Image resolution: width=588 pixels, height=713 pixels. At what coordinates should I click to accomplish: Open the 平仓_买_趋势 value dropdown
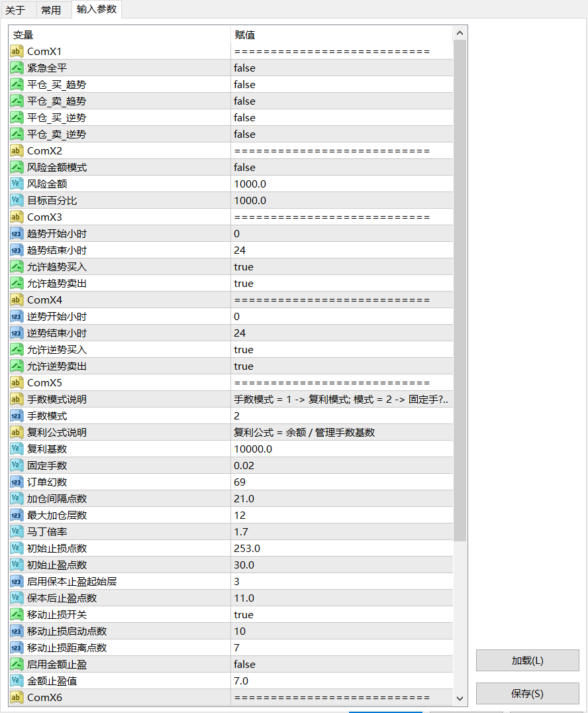point(341,84)
